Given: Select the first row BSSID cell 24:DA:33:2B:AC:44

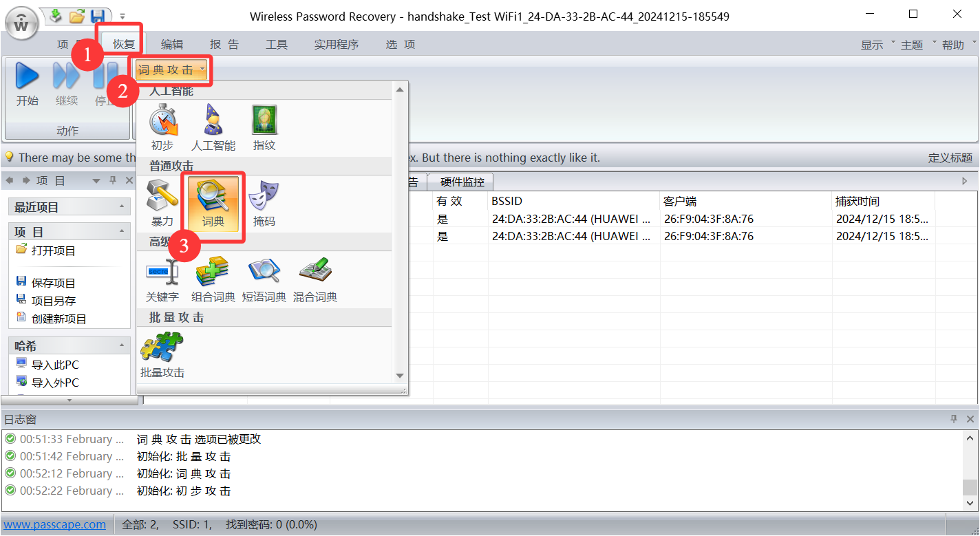Looking at the screenshot, I should [x=574, y=219].
